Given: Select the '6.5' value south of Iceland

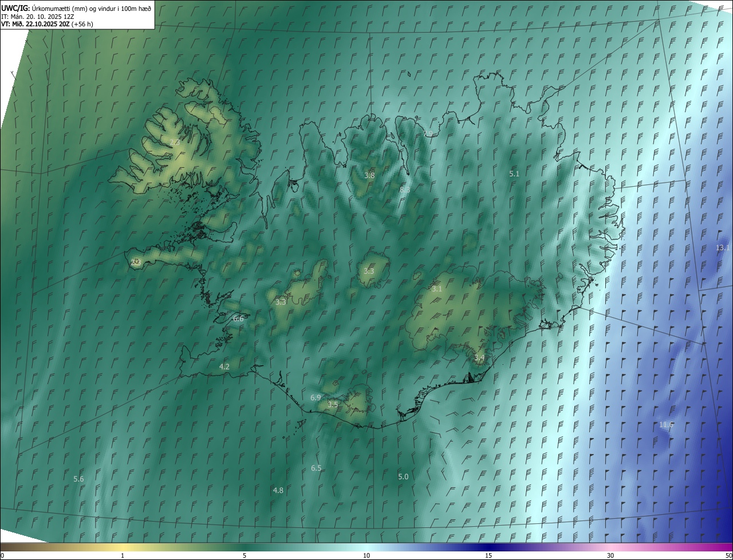Looking at the screenshot, I should [x=316, y=468].
